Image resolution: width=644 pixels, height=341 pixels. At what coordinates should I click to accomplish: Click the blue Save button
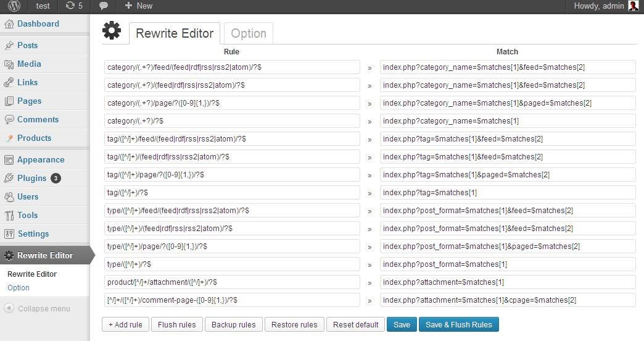tap(402, 324)
